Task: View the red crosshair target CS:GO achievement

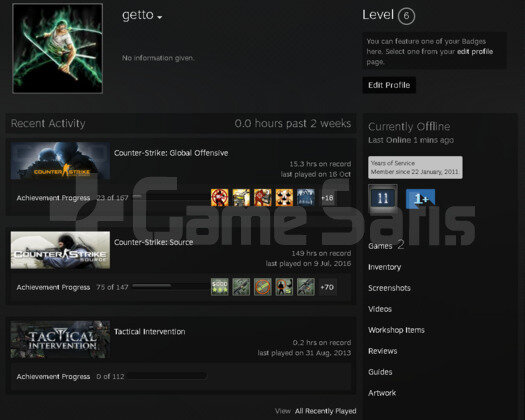Action: pos(220,197)
